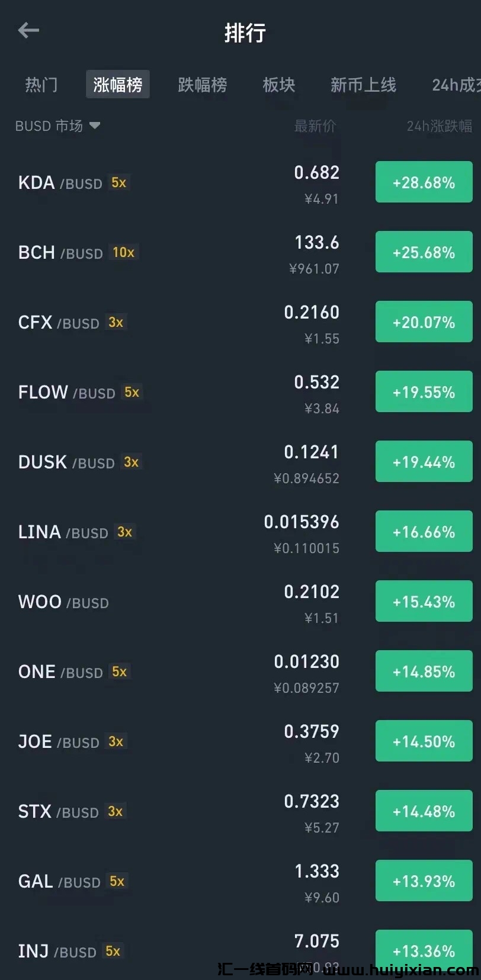
Task: Click the FLOW 5x leverage badge
Action: (132, 392)
